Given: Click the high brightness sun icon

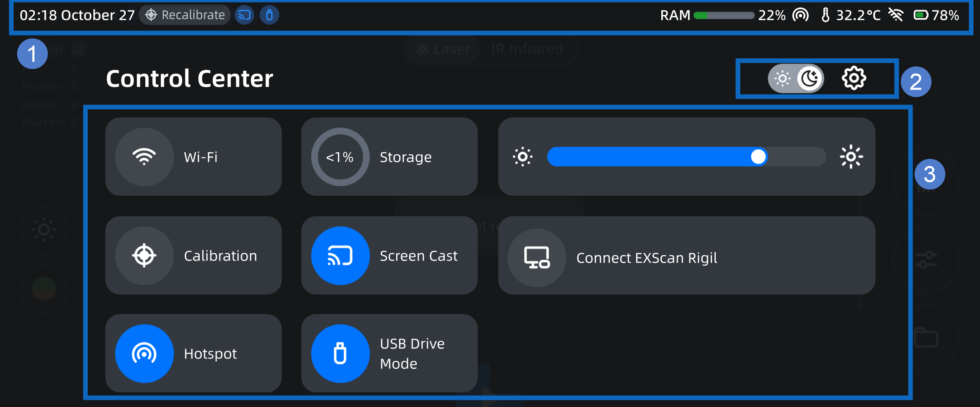Looking at the screenshot, I should [x=851, y=157].
